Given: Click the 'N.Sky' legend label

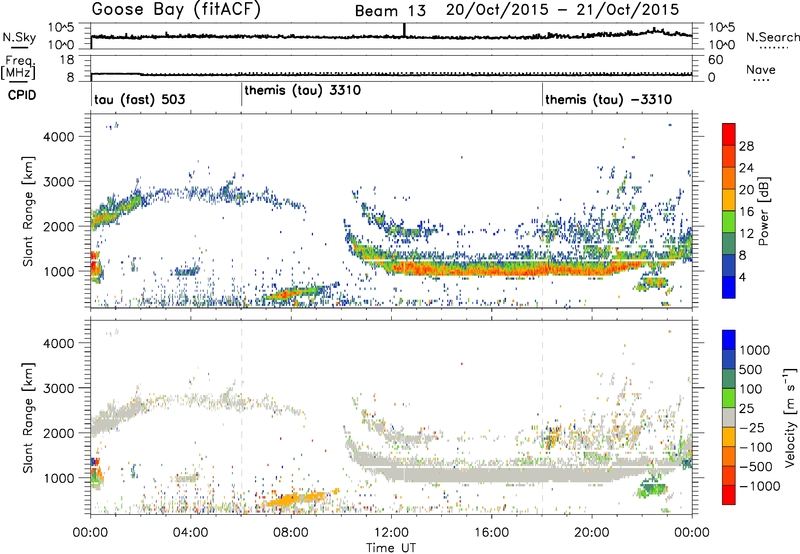Looking at the screenshot, I should pyautogui.click(x=19, y=37).
